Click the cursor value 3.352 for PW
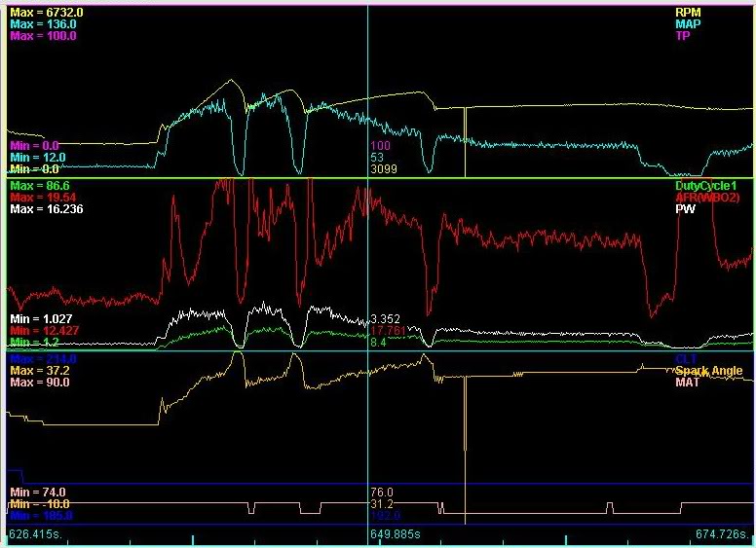756x548 pixels. click(385, 319)
